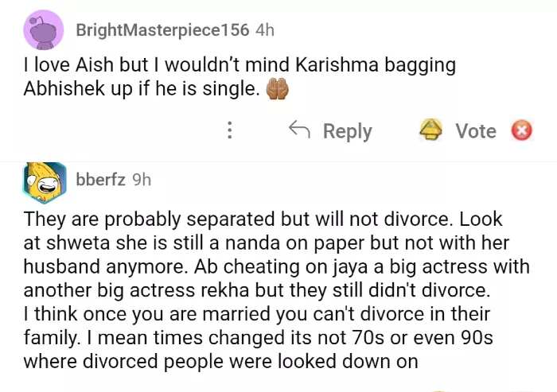Click bberfz's banana avatar
This screenshot has width=557, height=392.
click(45, 182)
